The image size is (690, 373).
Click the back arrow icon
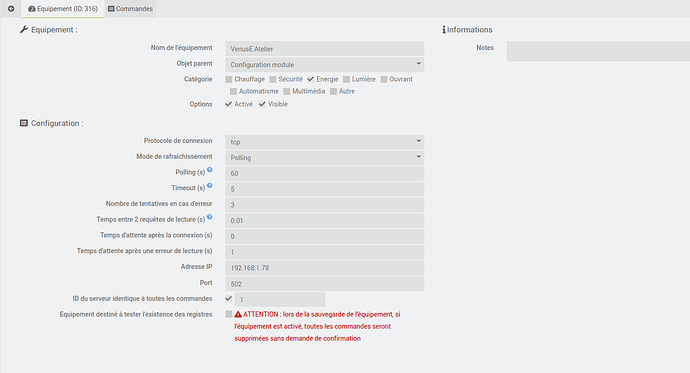(11, 8)
